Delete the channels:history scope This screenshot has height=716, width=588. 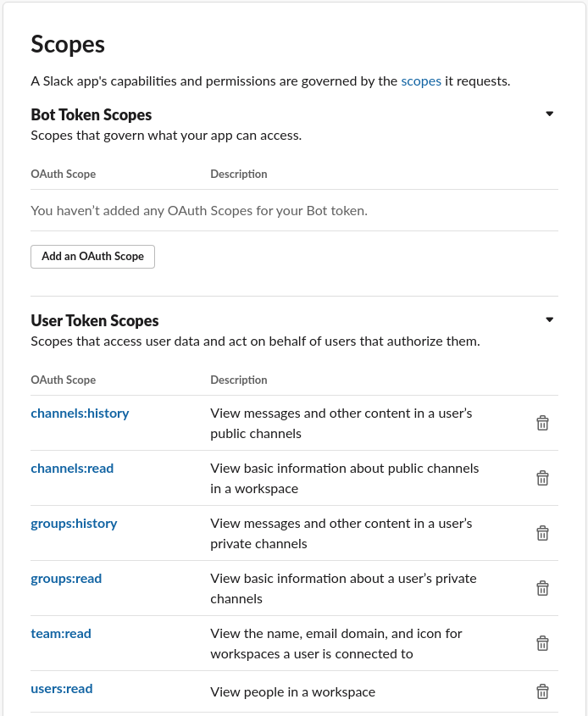coord(543,423)
